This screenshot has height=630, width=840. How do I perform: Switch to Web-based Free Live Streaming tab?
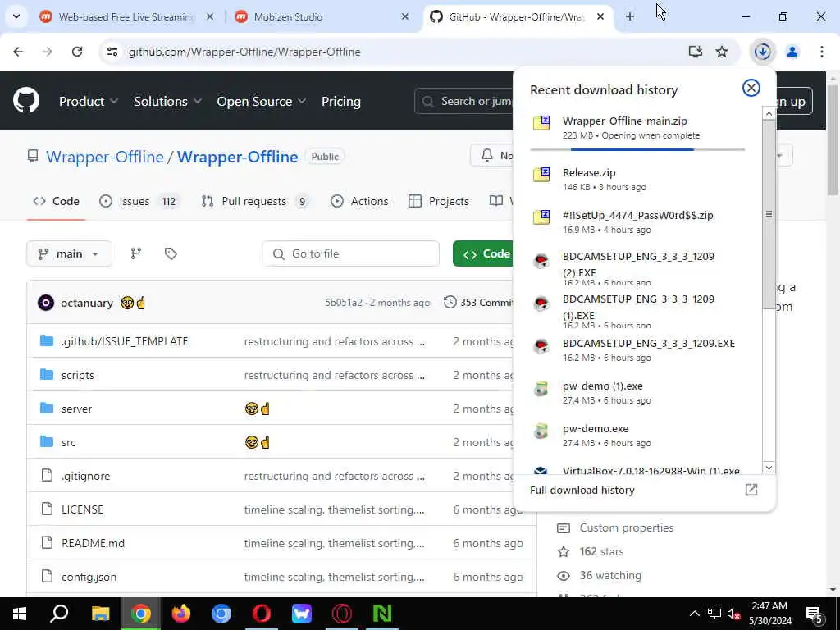(x=126, y=16)
